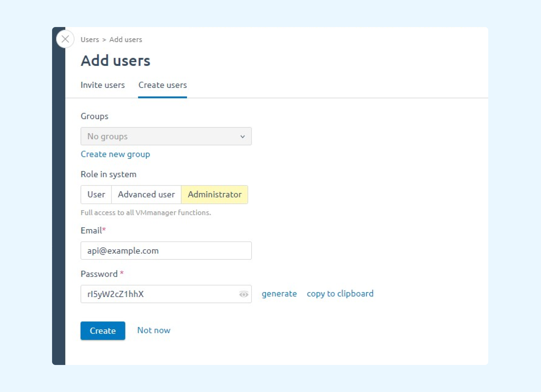Toggle password visibility eye icon
The width and height of the screenshot is (541, 392).
pyautogui.click(x=243, y=294)
